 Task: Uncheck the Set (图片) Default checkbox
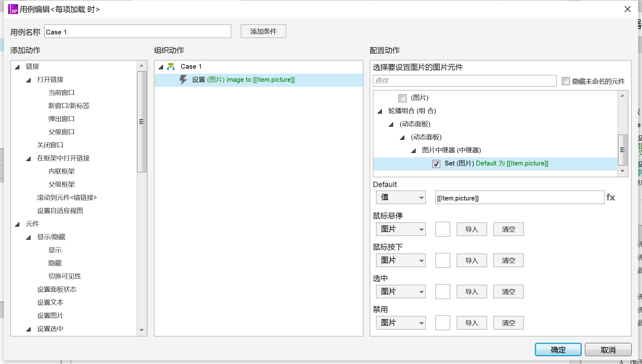click(436, 164)
